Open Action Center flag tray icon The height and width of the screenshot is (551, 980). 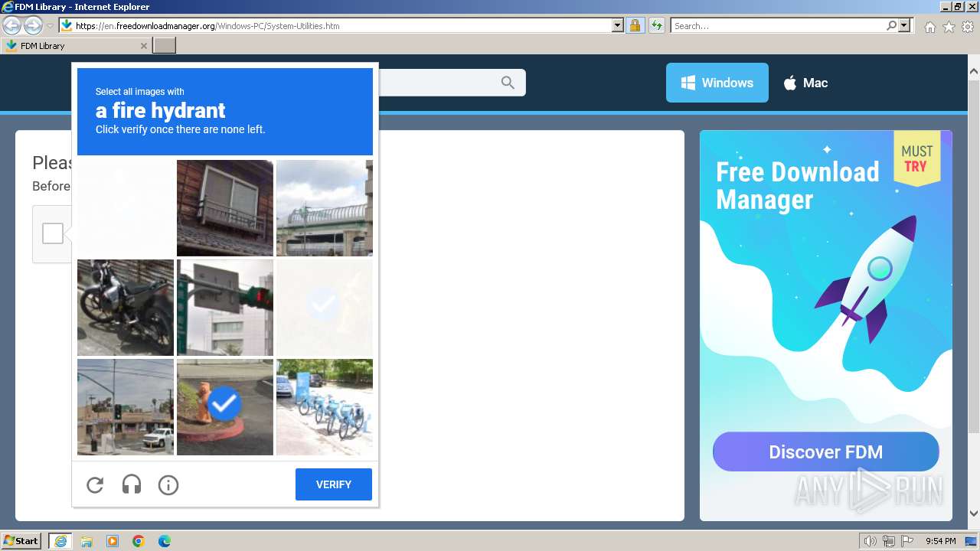pyautogui.click(x=907, y=541)
